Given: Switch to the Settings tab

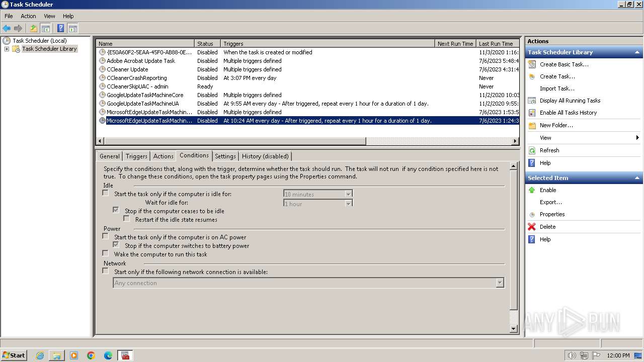Looking at the screenshot, I should point(225,156).
